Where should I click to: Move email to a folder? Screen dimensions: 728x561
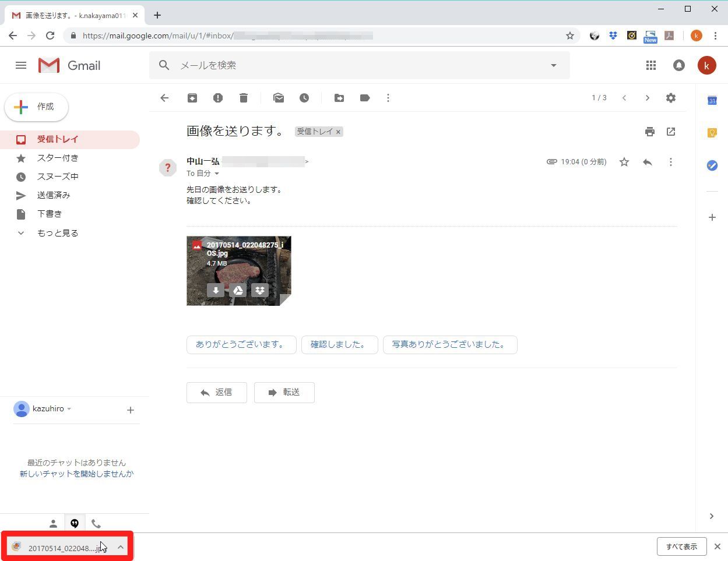point(339,98)
